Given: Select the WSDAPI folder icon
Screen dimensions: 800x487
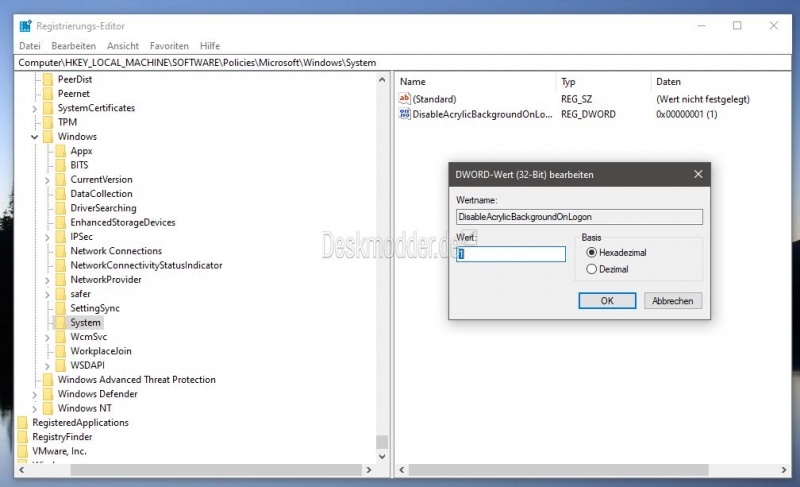Looking at the screenshot, I should [61, 365].
